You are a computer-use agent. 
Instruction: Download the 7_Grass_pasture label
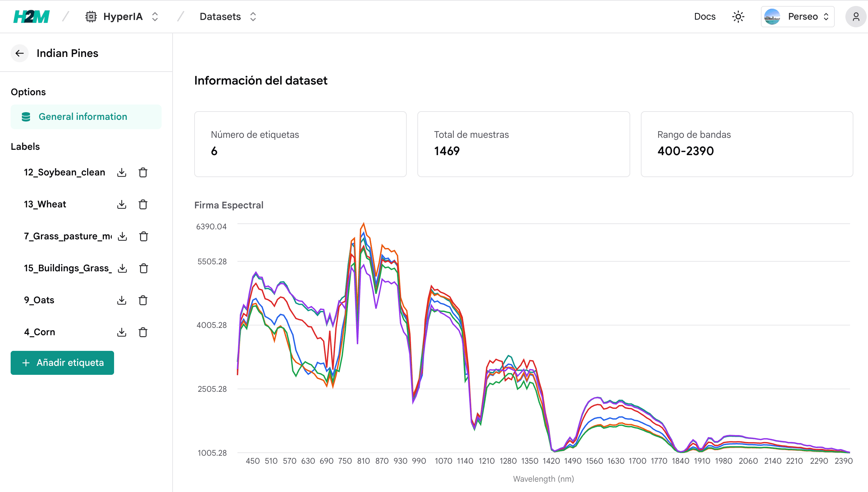122,236
